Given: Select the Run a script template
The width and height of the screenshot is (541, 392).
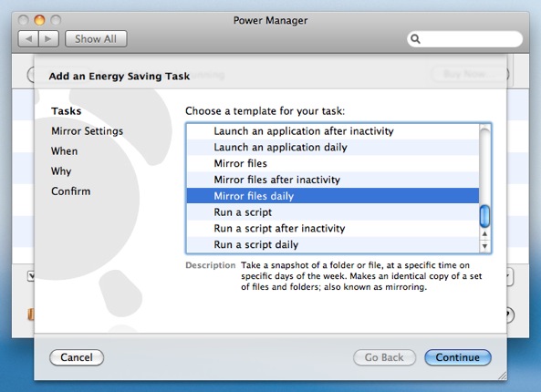Looking at the screenshot, I should [x=333, y=212].
